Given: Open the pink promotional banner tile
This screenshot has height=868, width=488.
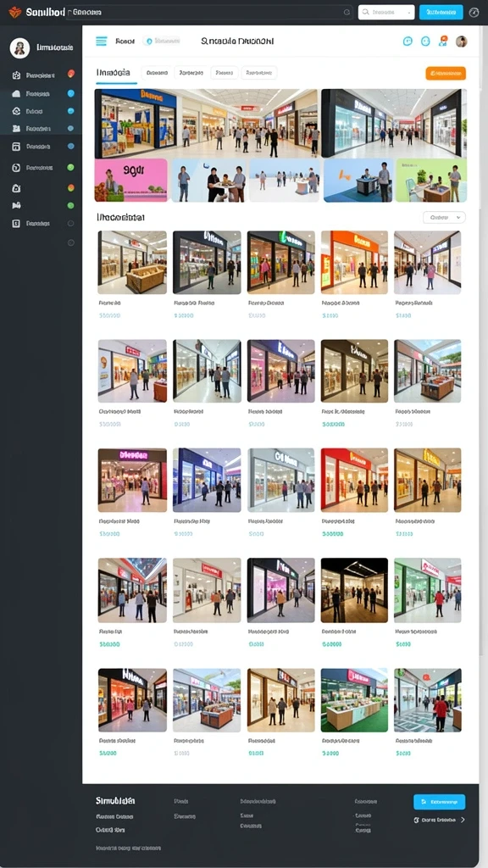Looking at the screenshot, I should point(131,181).
